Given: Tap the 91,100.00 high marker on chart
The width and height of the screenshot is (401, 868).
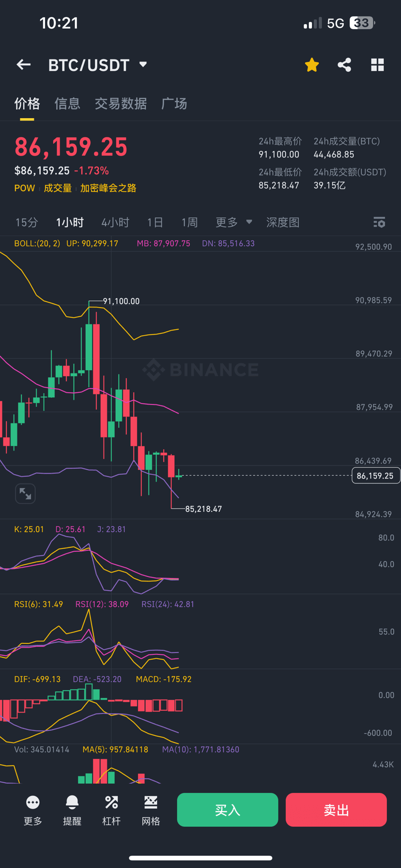Looking at the screenshot, I should [x=121, y=301].
